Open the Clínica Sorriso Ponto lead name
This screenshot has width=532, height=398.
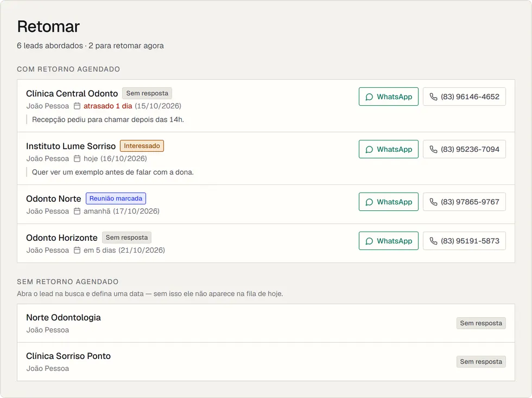coord(68,356)
